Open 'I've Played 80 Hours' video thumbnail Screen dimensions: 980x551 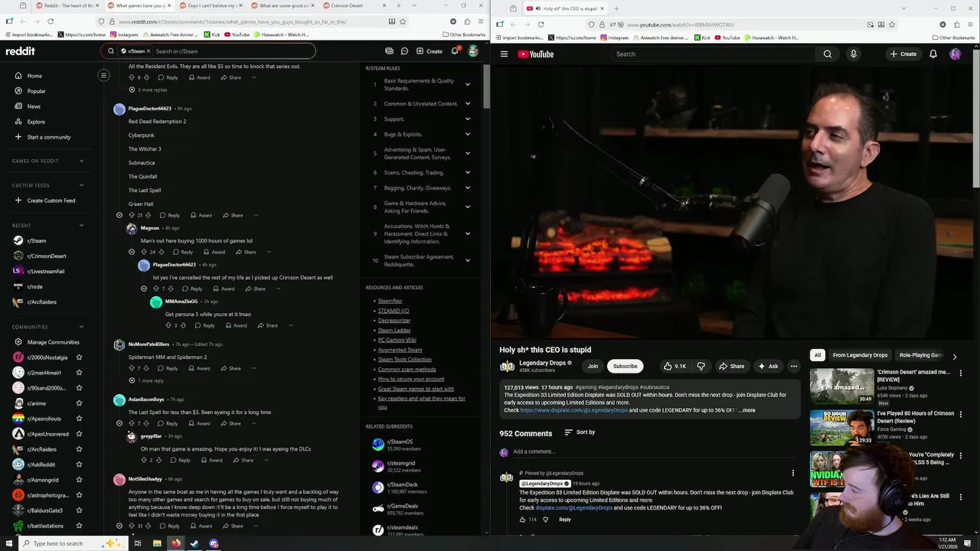pos(841,427)
